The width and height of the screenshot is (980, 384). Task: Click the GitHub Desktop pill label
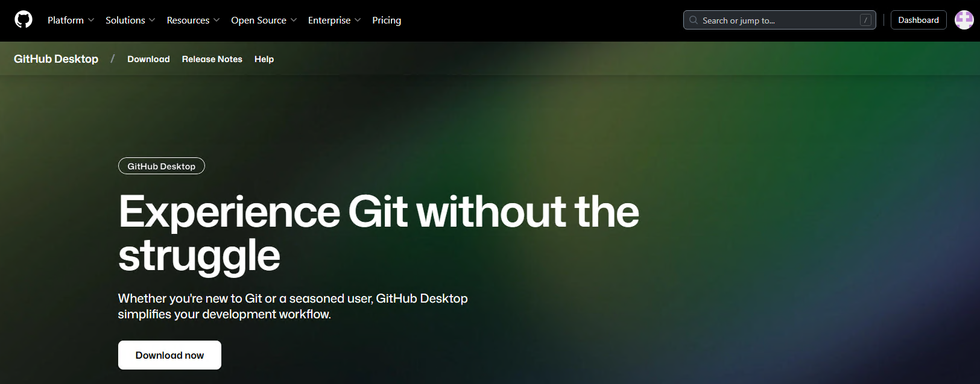tap(162, 166)
